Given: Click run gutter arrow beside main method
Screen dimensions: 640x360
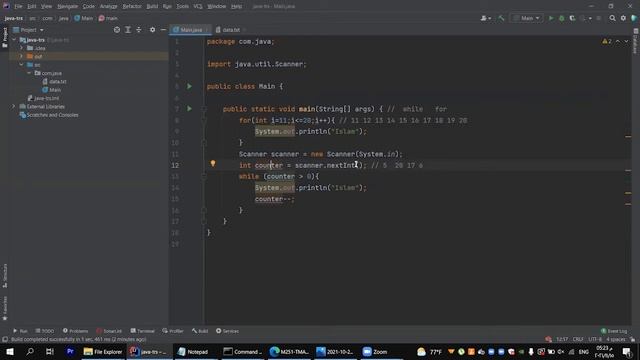Looking at the screenshot, I should click(x=189, y=109).
